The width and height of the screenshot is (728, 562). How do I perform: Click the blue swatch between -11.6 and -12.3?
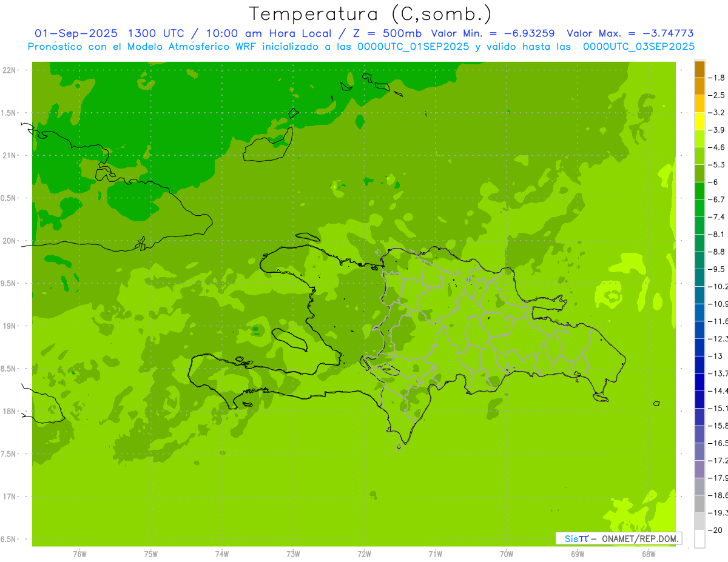tap(699, 330)
